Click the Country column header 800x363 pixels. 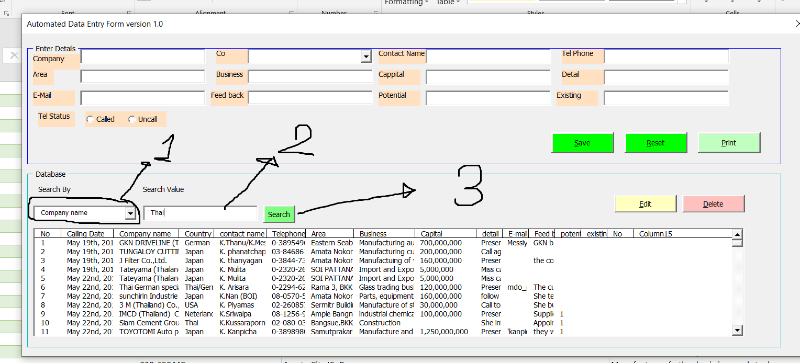pos(197,234)
